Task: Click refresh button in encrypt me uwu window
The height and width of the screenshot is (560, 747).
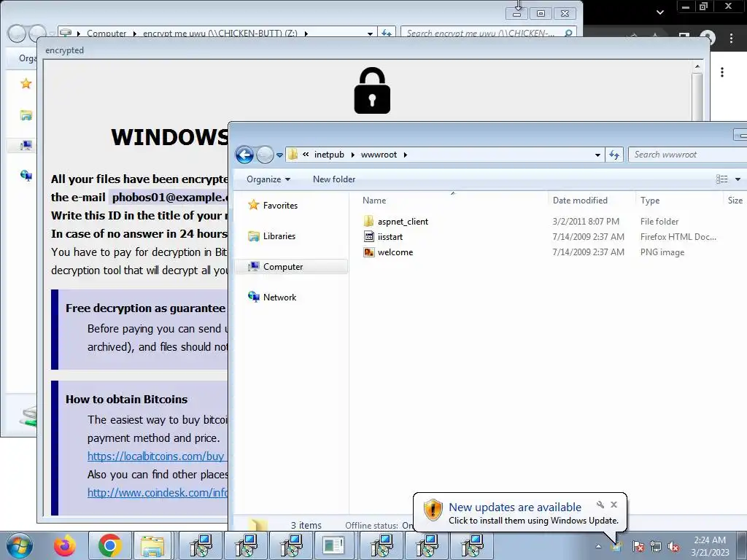Action: point(386,33)
